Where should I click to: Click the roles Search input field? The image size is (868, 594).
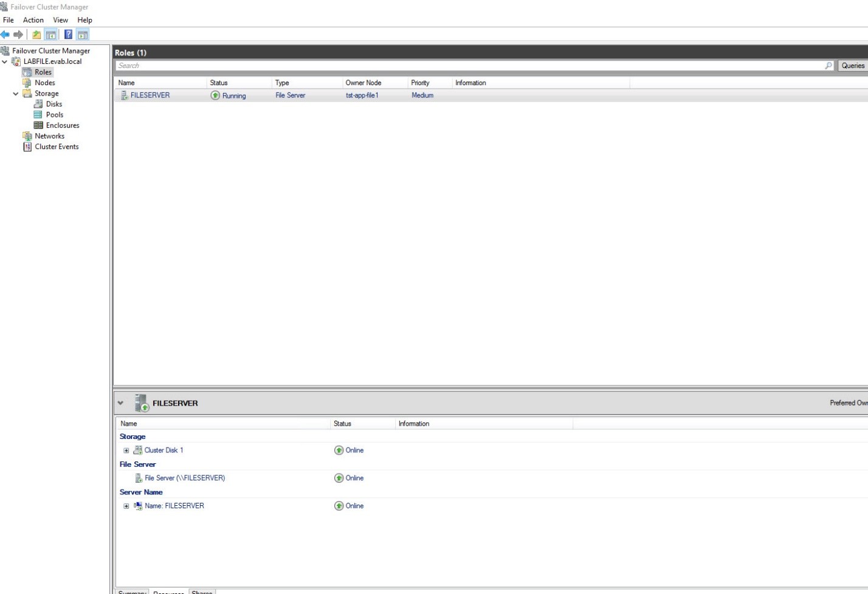468,66
